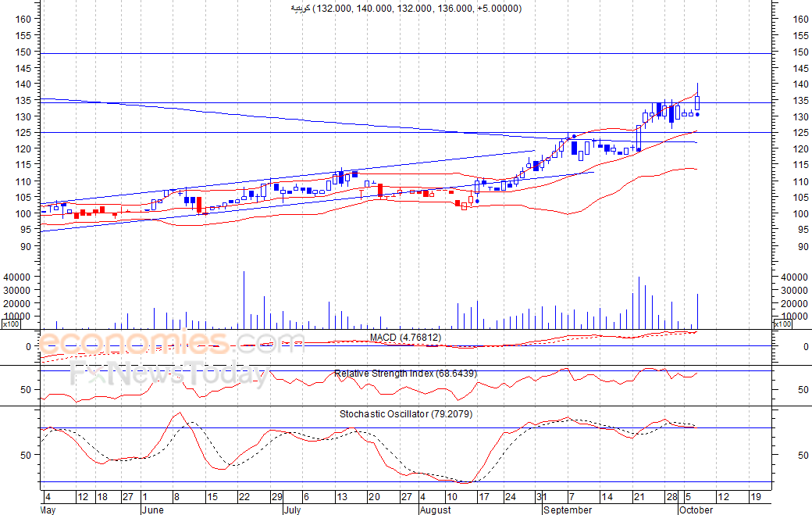Screen dimensions: 812x515
Task: Click the 24 date label in August
Action: point(511,497)
